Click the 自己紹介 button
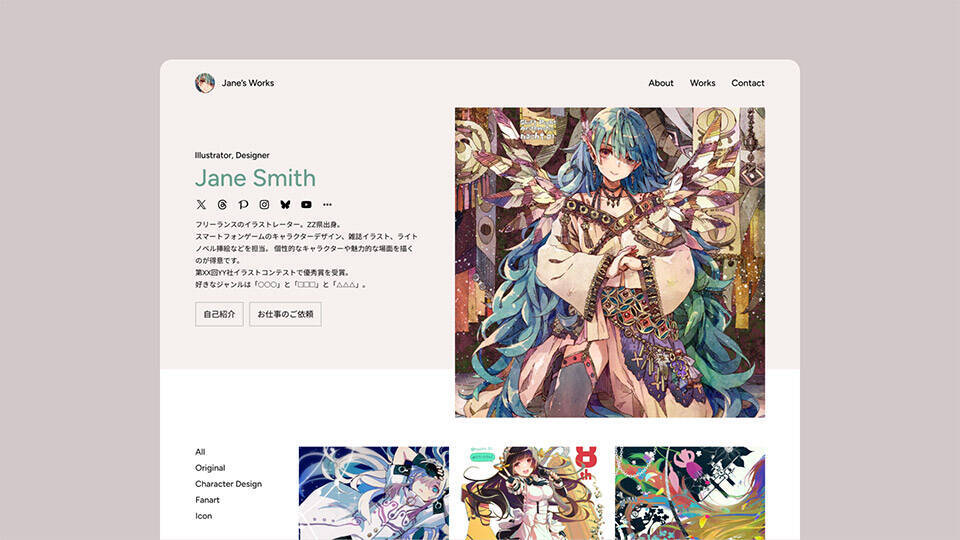 [x=219, y=314]
